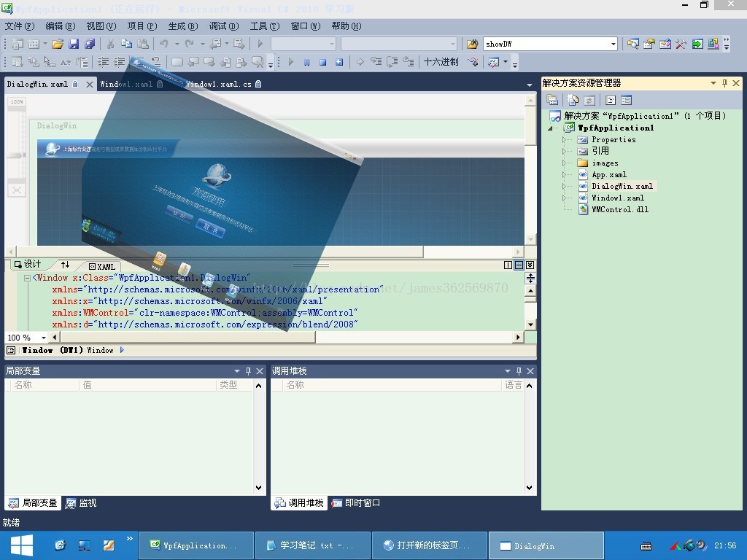Switch to DialogWin taskbar window

[x=546, y=545]
